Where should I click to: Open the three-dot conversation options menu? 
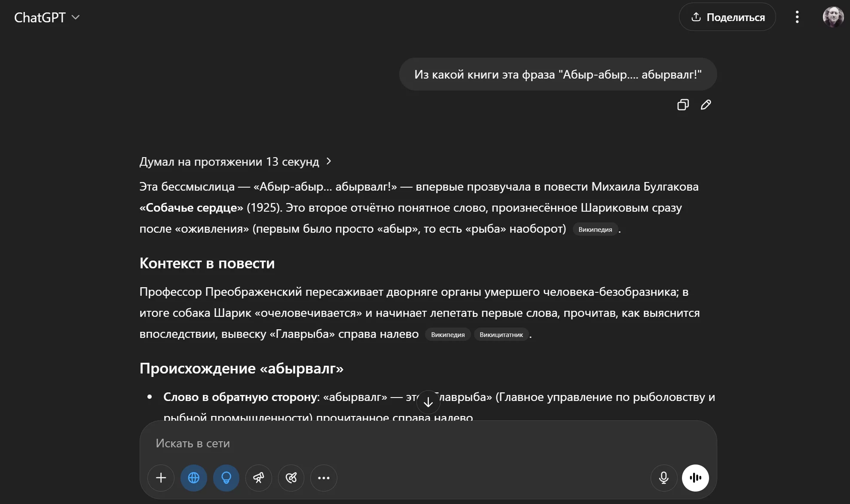pos(797,17)
